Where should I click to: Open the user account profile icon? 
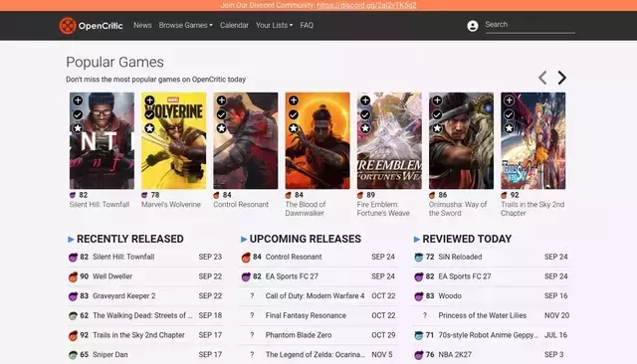pos(473,26)
